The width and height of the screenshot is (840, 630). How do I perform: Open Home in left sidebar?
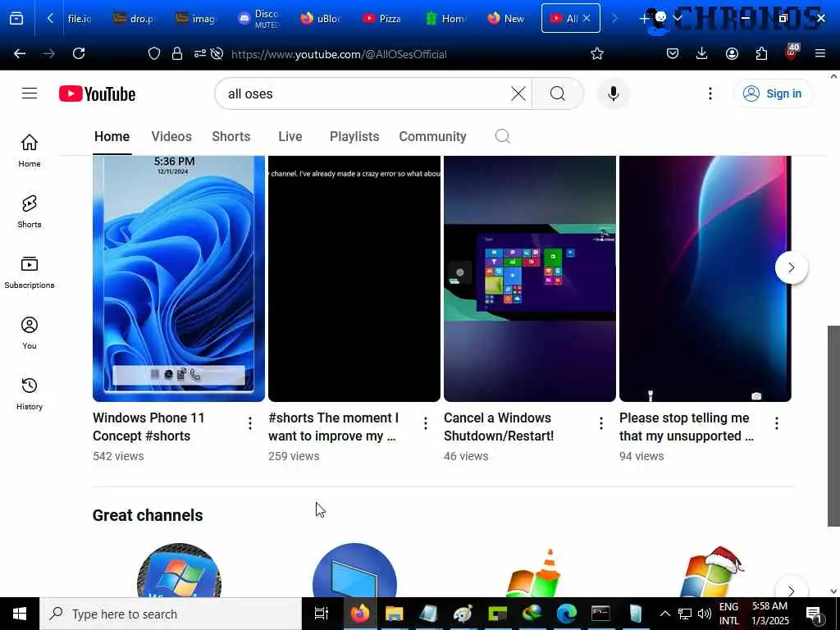click(x=30, y=151)
